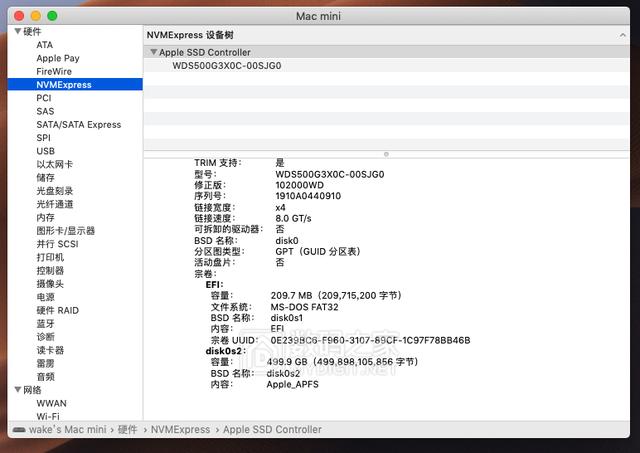Click wake's Mac mini in path bar
This screenshot has height=453, width=640.
point(68,430)
